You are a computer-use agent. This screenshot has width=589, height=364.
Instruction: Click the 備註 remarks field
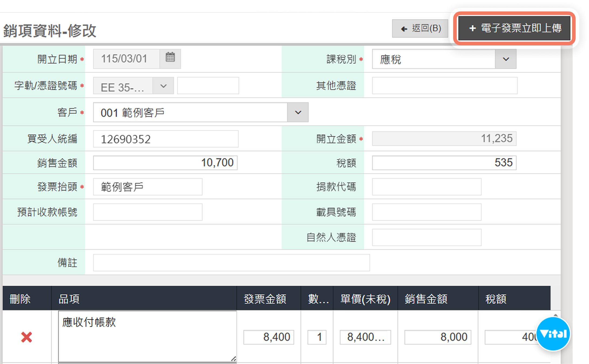(x=231, y=263)
